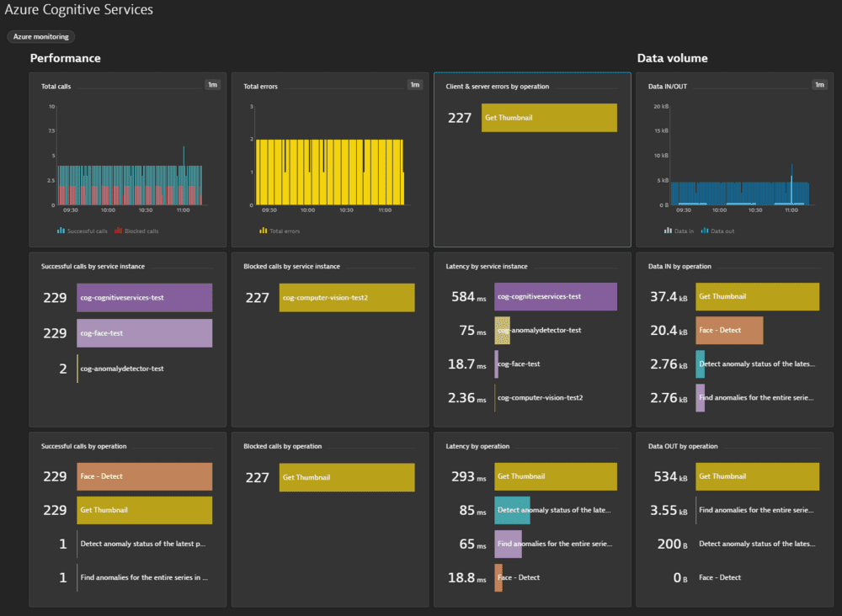Open the Client & server errors by operation tile title

pos(498,86)
